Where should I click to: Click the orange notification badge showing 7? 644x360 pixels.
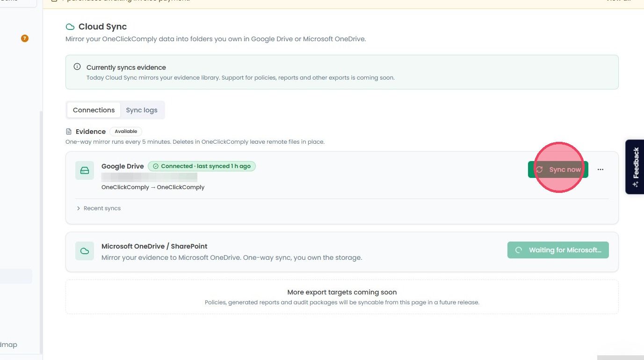pos(25,38)
